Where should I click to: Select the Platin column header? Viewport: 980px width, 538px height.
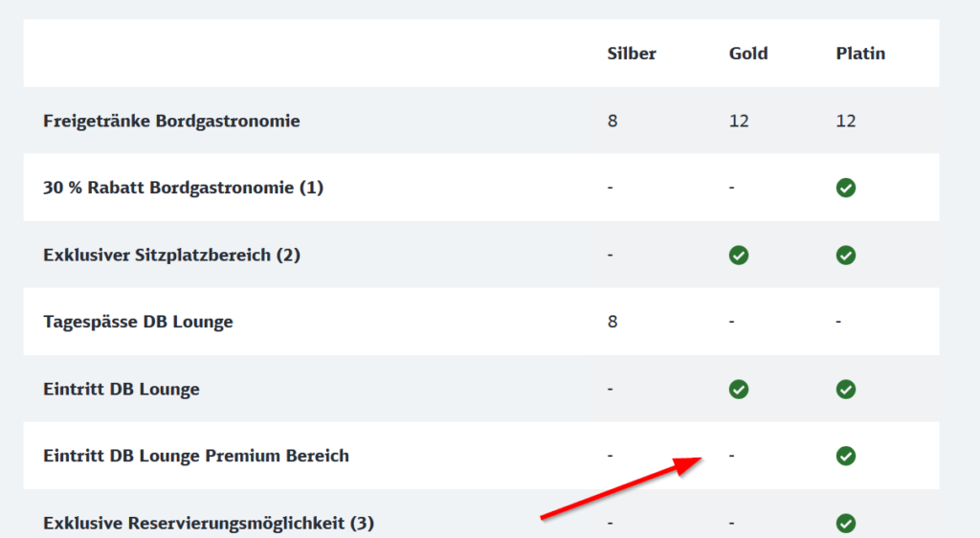coord(860,54)
